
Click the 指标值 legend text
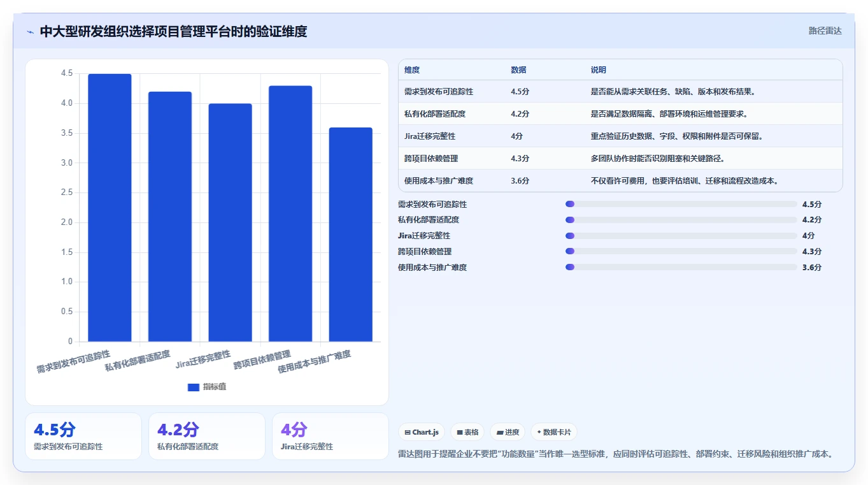pos(215,387)
